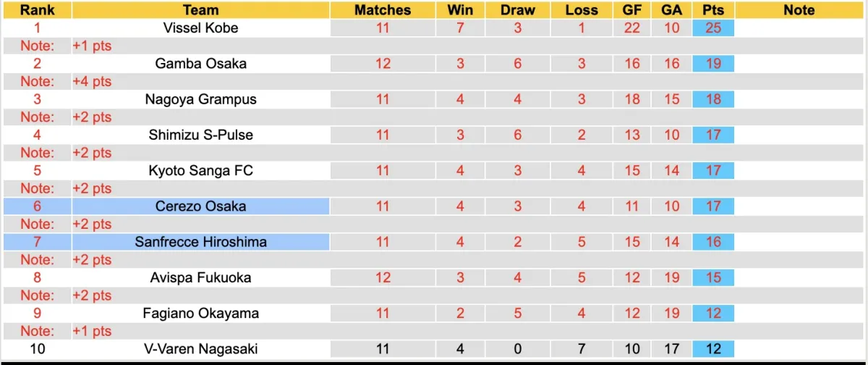Select Gamba Osaka team name

(200, 64)
